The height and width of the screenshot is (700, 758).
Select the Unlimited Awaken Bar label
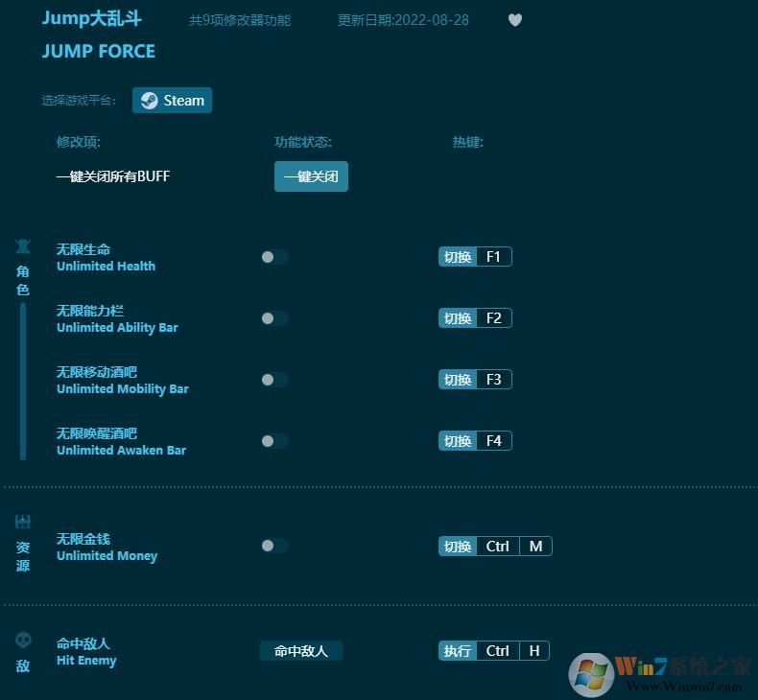click(121, 451)
